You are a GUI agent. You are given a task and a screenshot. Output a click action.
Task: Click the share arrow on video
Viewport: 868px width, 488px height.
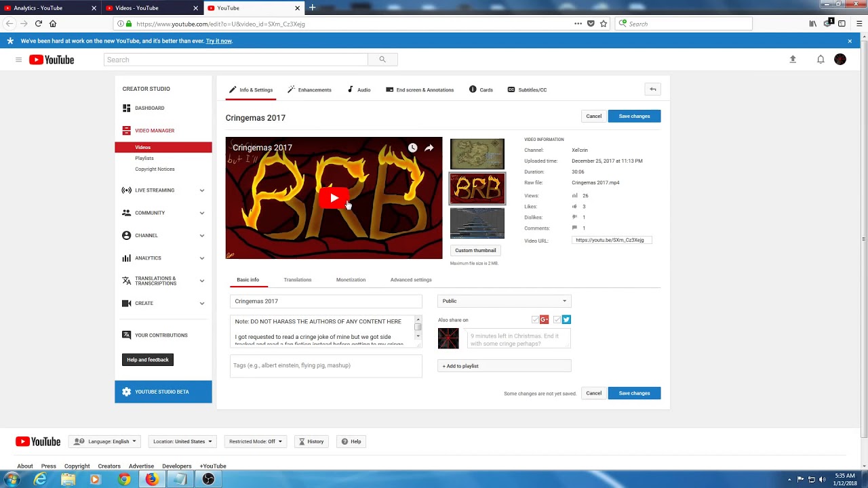tap(429, 147)
